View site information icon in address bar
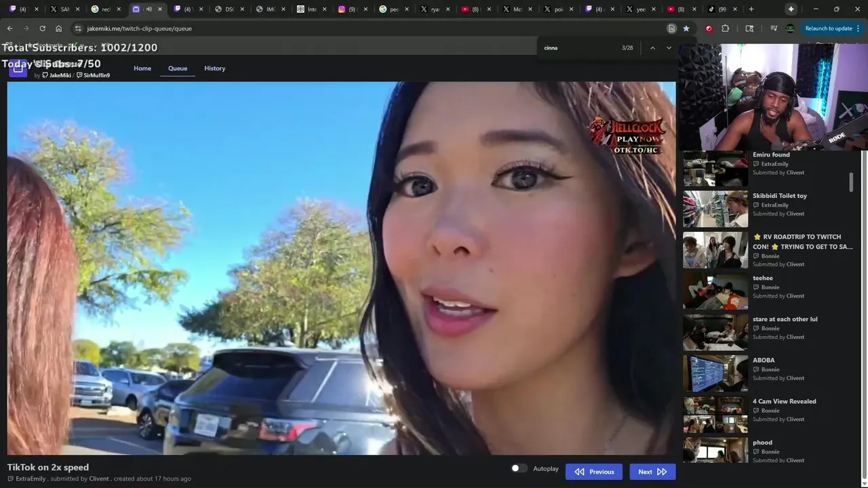 (x=78, y=28)
